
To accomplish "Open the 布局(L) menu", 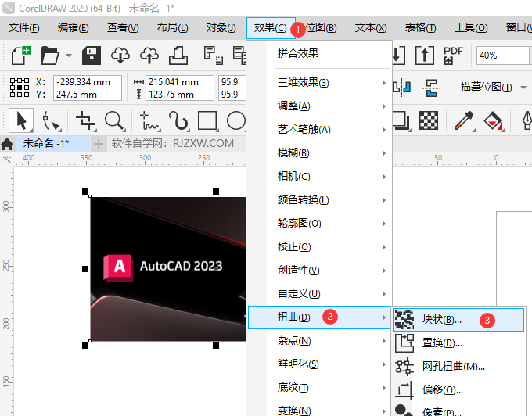I will pyautogui.click(x=172, y=28).
